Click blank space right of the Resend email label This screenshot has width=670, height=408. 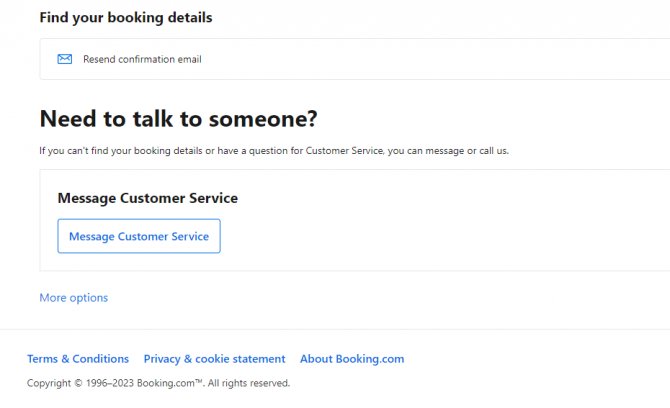click(x=427, y=59)
